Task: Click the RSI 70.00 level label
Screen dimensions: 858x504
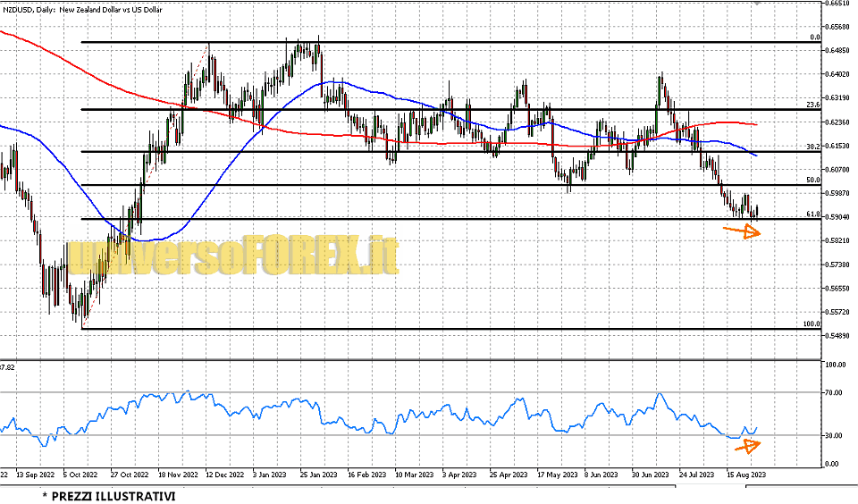Action: [x=836, y=393]
